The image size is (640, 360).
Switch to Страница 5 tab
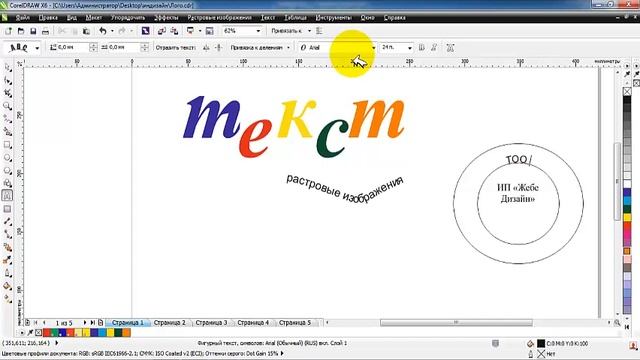pyautogui.click(x=295, y=322)
